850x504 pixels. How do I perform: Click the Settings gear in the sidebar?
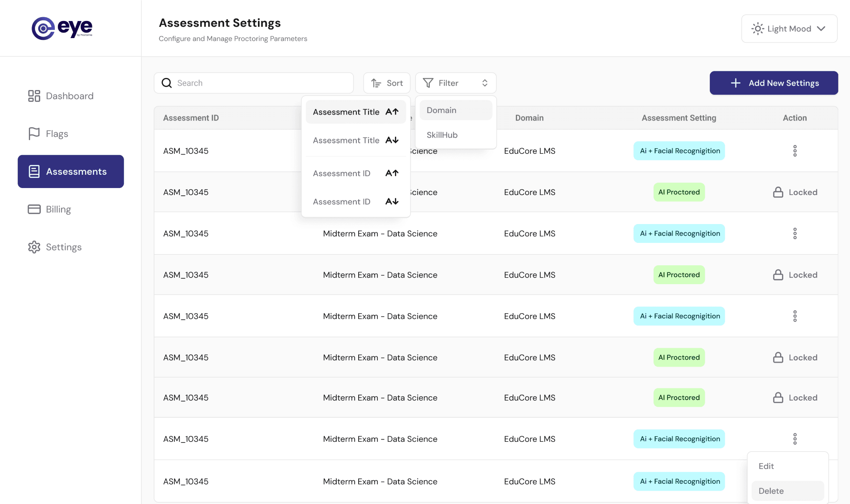(34, 247)
